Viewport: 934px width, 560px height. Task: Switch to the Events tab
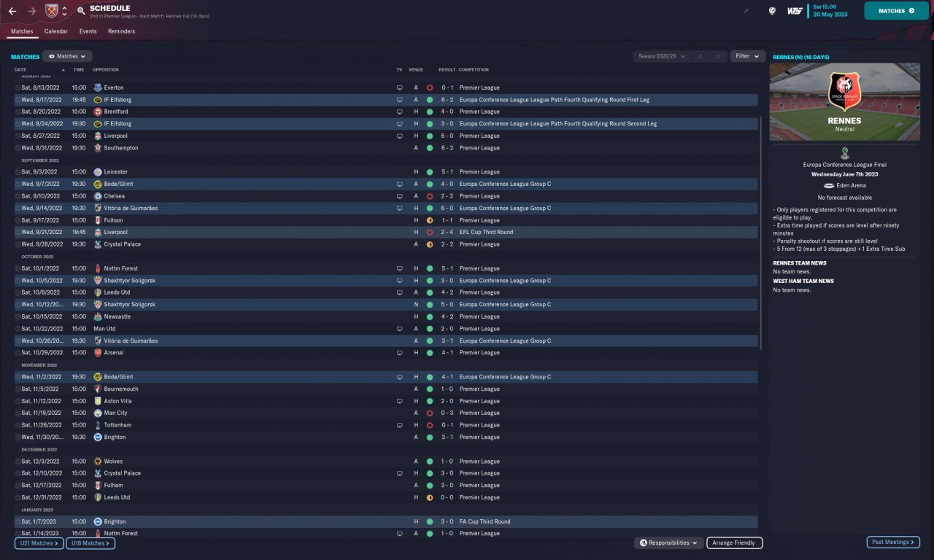coord(88,31)
